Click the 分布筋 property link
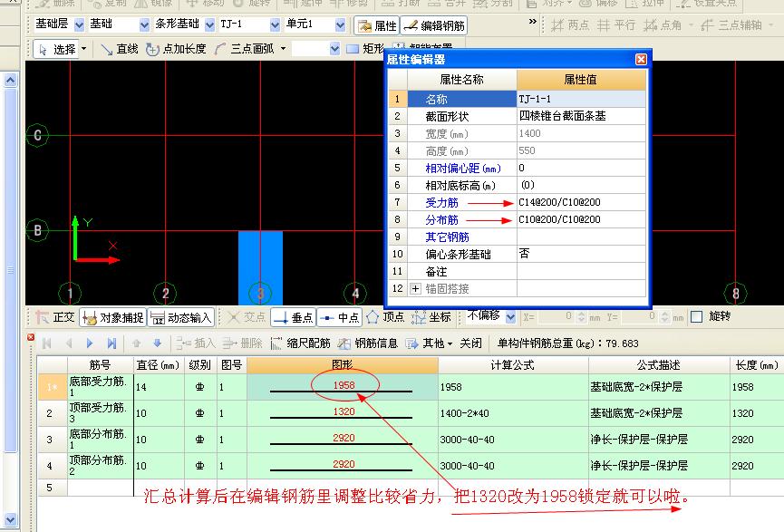784x532 pixels. pyautogui.click(x=441, y=219)
